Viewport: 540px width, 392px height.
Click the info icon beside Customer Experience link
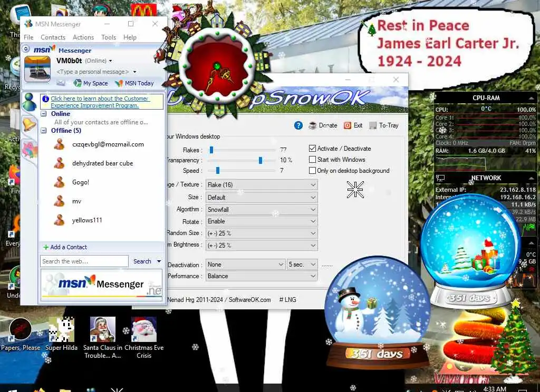45,99
